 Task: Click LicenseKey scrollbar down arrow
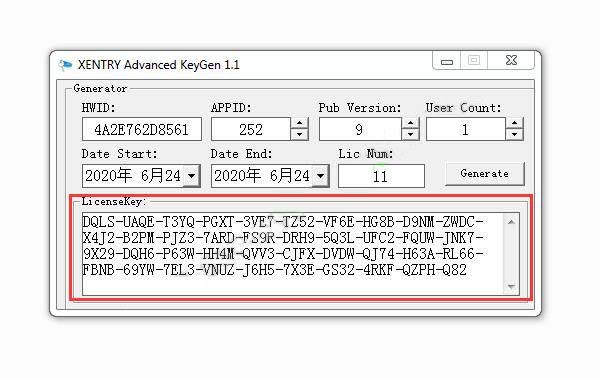[512, 287]
